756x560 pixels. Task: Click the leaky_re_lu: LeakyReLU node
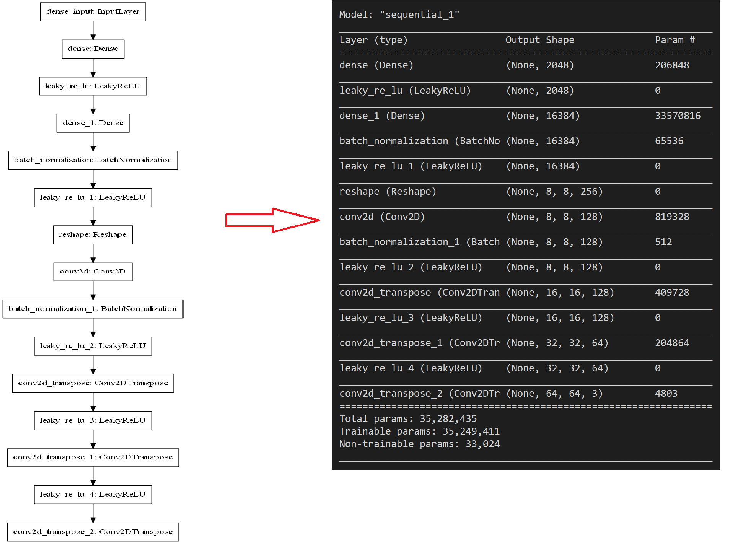tap(93, 86)
